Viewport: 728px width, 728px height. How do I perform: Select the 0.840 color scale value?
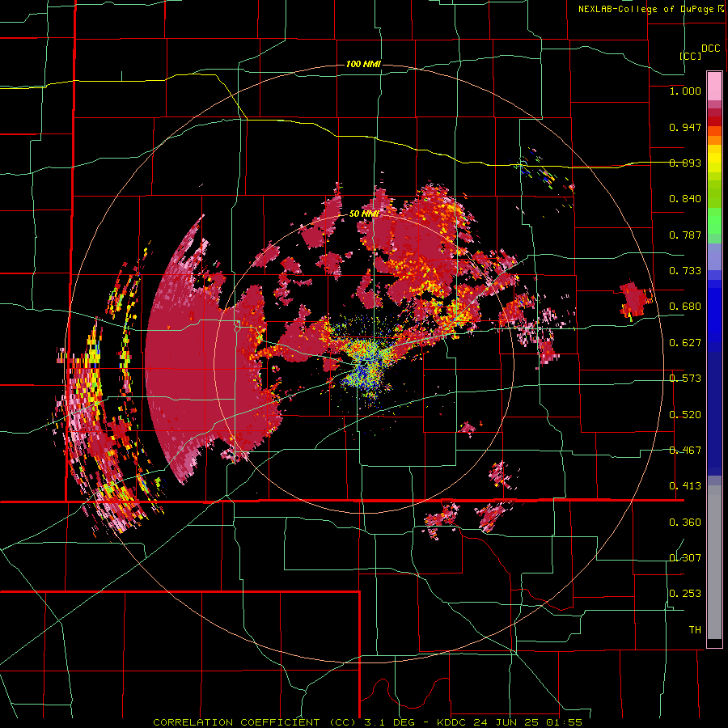pos(685,199)
